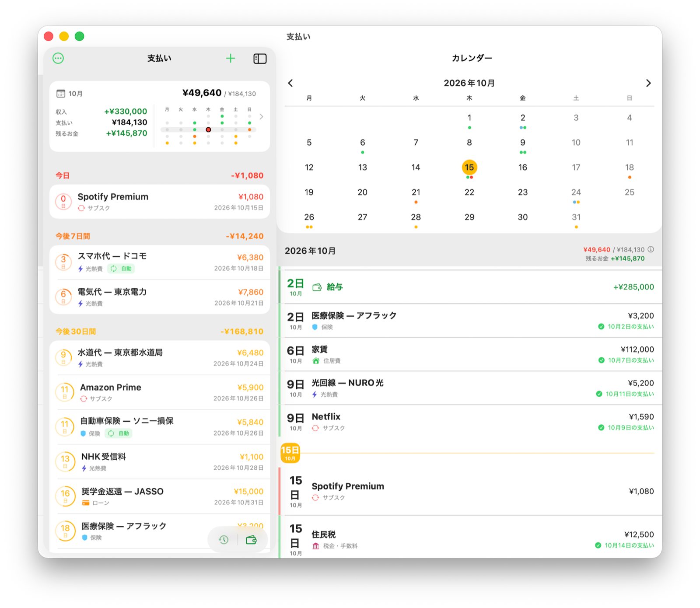Click the wallet icon beside 給与
Screen dimensions: 700x608
tap(317, 287)
